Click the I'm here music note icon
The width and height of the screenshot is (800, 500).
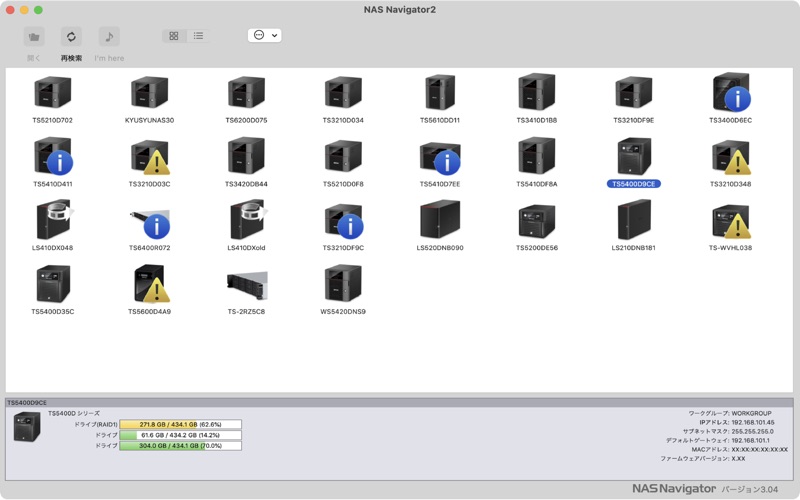(109, 36)
